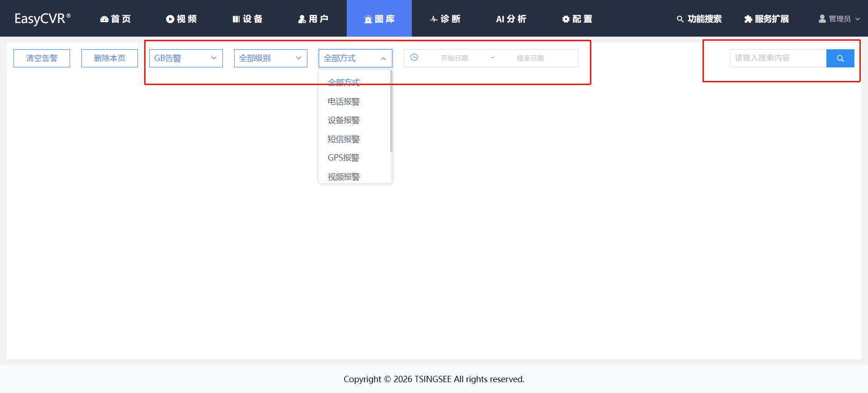The height and width of the screenshot is (393, 868).
Task: Select 设备报警 from the list
Action: click(354, 120)
